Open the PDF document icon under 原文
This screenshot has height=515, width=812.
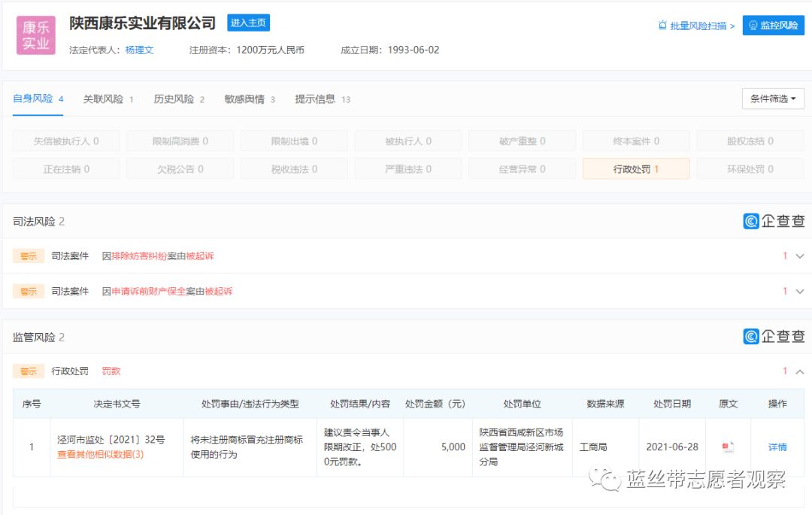pyautogui.click(x=727, y=446)
